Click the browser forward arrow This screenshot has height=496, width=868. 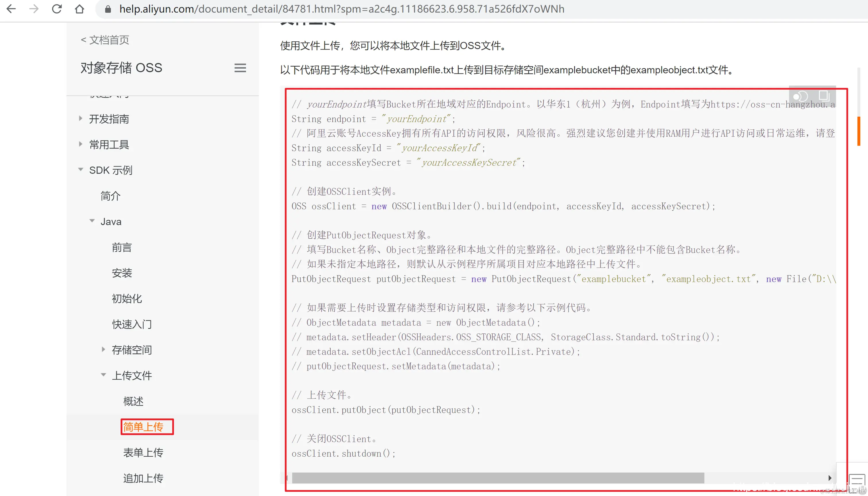(x=34, y=9)
